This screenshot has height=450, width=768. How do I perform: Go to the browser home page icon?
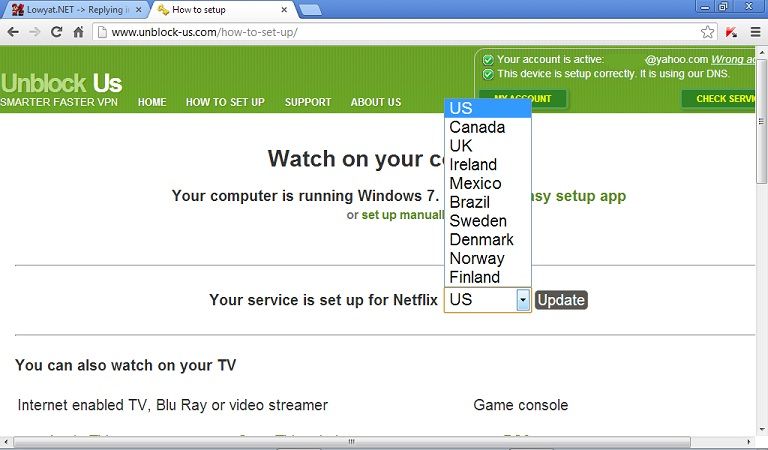tap(78, 32)
